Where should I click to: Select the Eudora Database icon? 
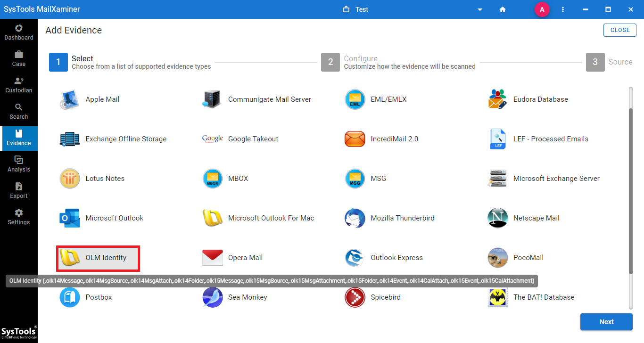tap(497, 99)
